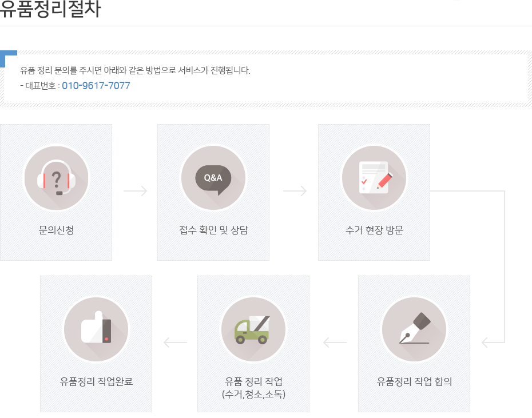This screenshot has width=532, height=418.
Task: Click the headset question mark icon
Action: [x=56, y=178]
